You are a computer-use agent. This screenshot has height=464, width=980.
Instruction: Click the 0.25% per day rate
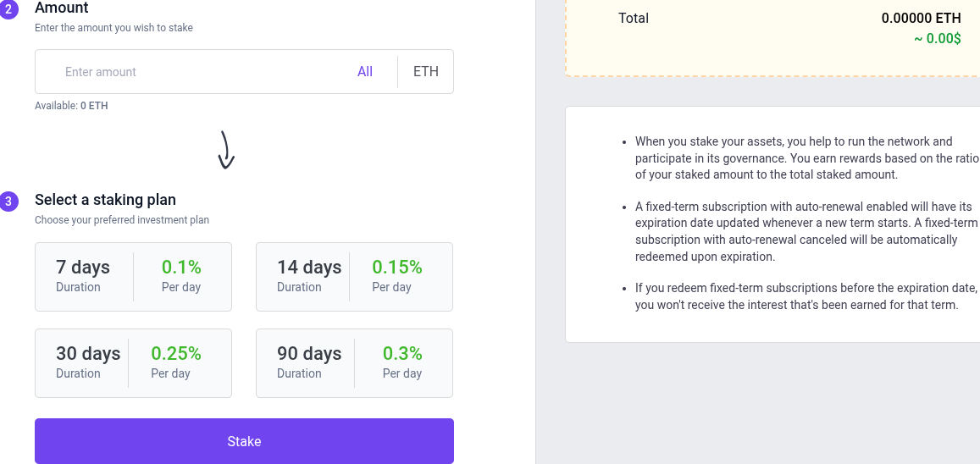pyautogui.click(x=176, y=353)
